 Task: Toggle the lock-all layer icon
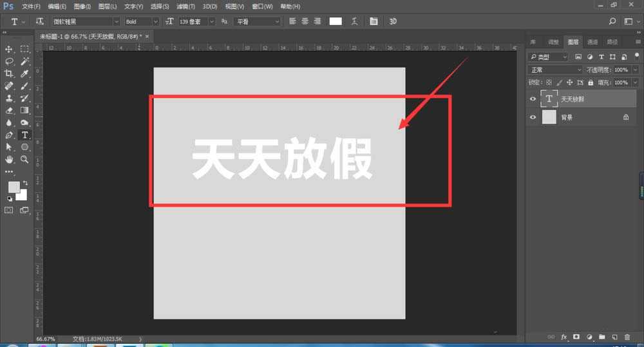[591, 83]
